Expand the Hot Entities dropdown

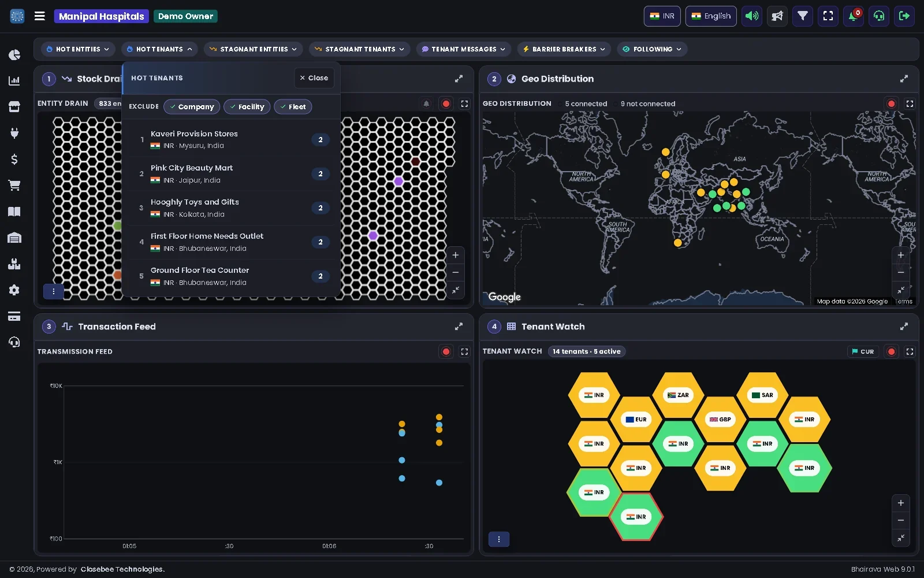click(x=78, y=49)
